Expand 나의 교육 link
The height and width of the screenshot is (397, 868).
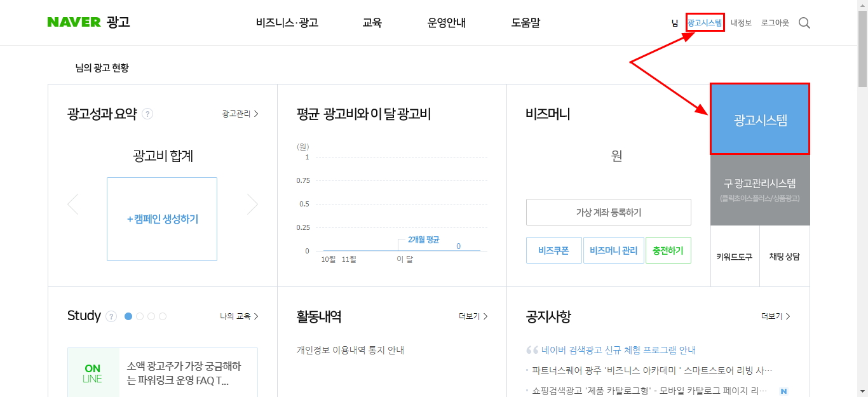pos(240,316)
